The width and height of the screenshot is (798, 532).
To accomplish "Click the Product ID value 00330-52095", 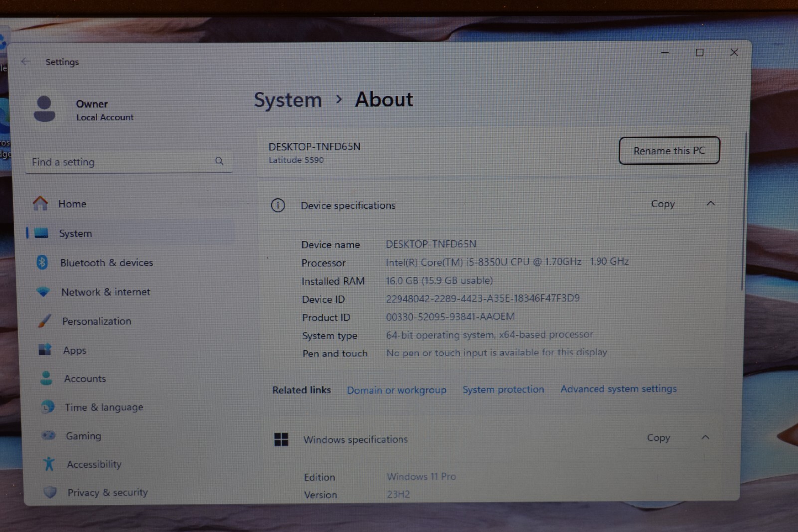I will point(450,317).
